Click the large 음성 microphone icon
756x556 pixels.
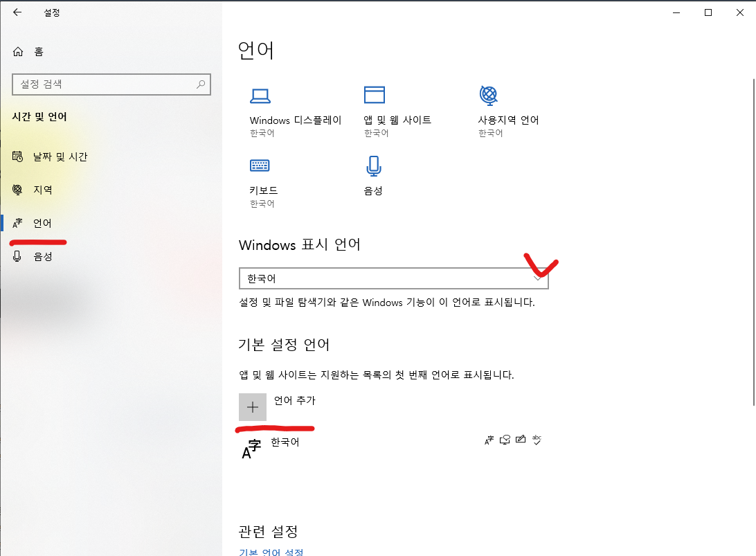click(374, 166)
